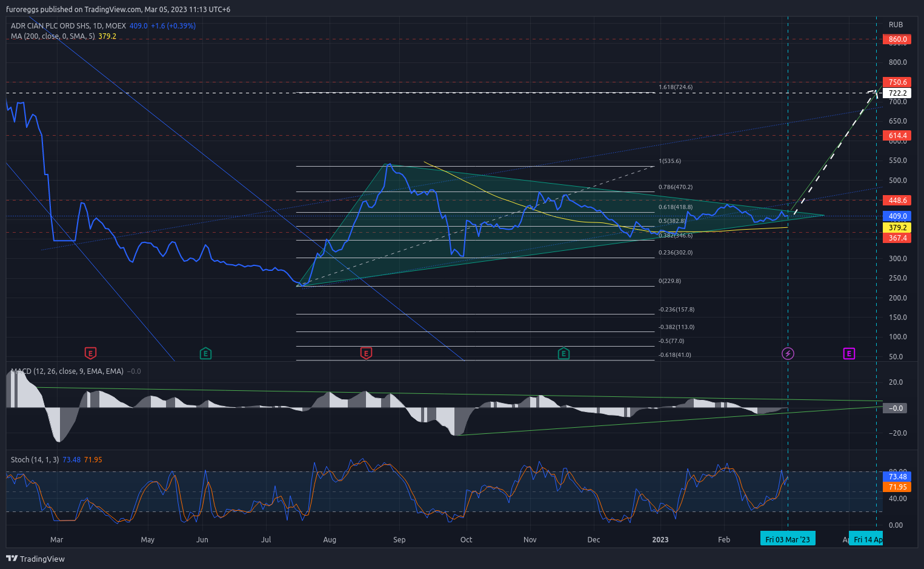Click the -0.5(77.0) Fibonacci label
924x569 pixels.
(x=671, y=341)
